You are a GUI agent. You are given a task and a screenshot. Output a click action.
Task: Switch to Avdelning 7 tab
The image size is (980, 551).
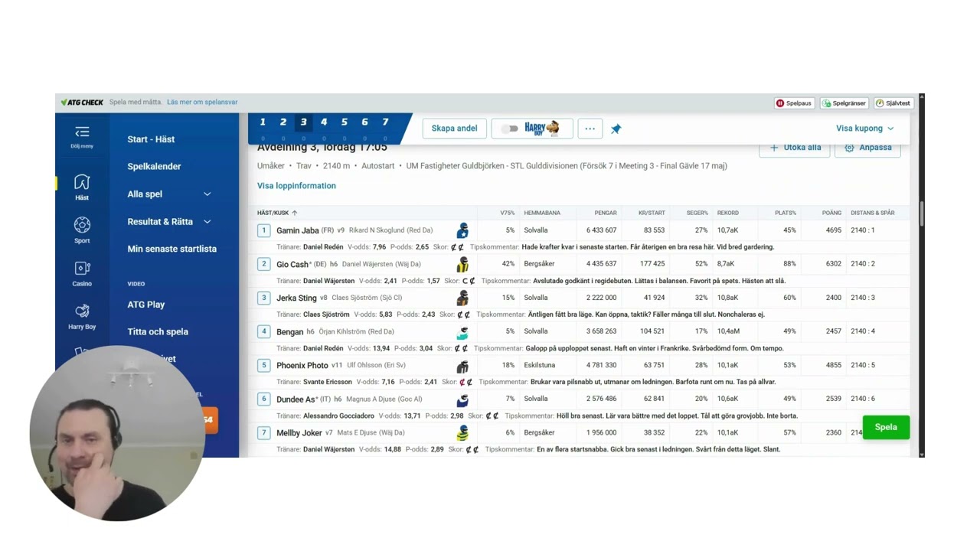click(x=385, y=122)
